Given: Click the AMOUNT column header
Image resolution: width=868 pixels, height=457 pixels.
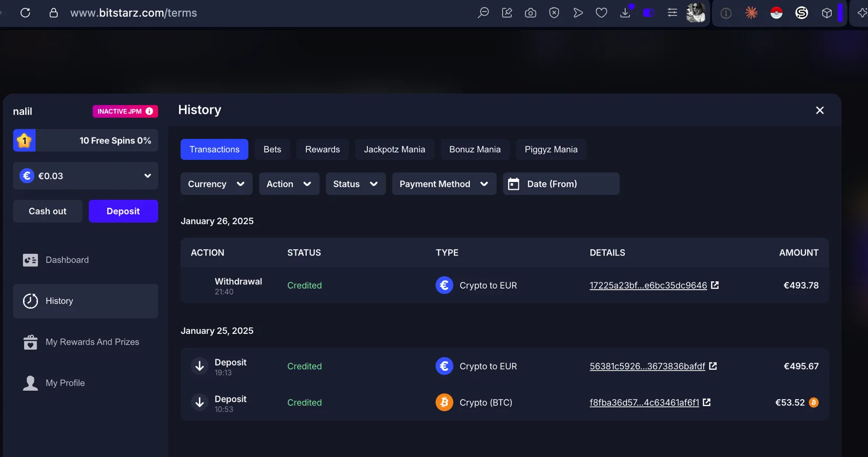Looking at the screenshot, I should tap(799, 252).
